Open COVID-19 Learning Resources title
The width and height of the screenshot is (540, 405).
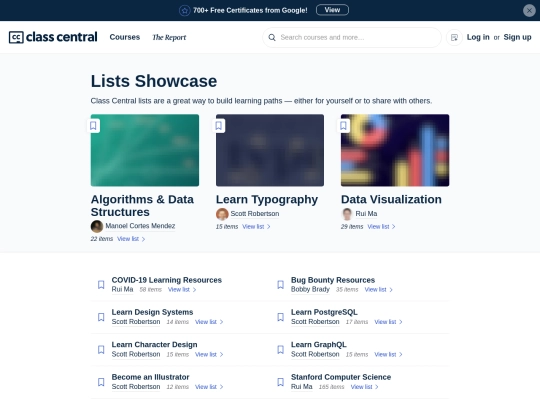click(x=167, y=280)
